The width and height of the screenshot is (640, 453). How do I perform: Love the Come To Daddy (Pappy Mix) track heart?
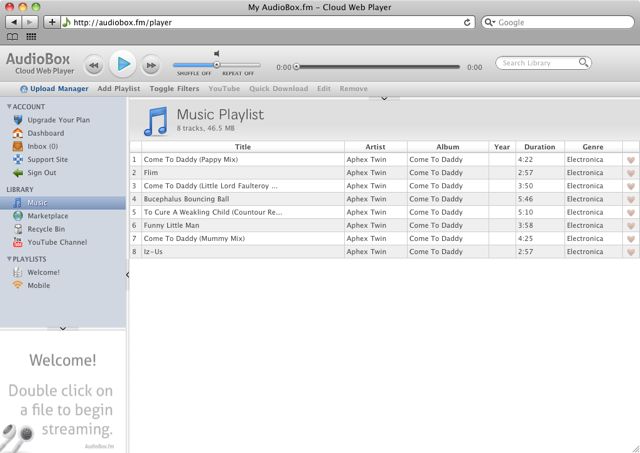(631, 160)
